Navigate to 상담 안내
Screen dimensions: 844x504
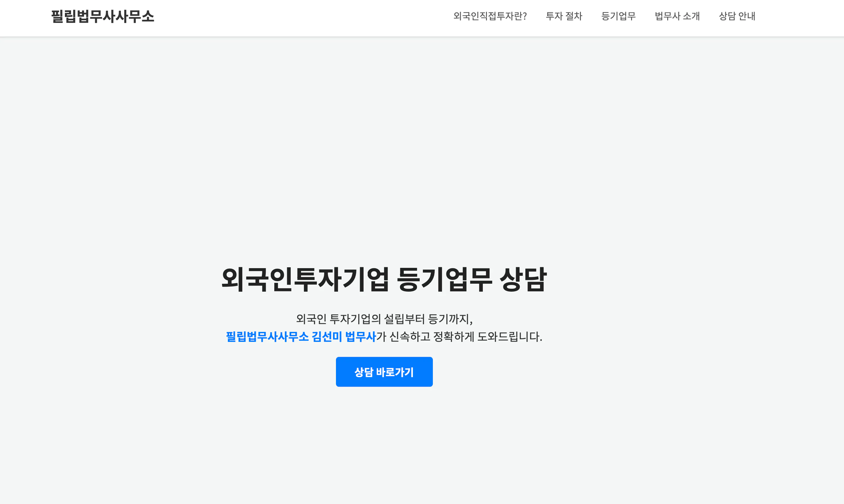click(737, 16)
